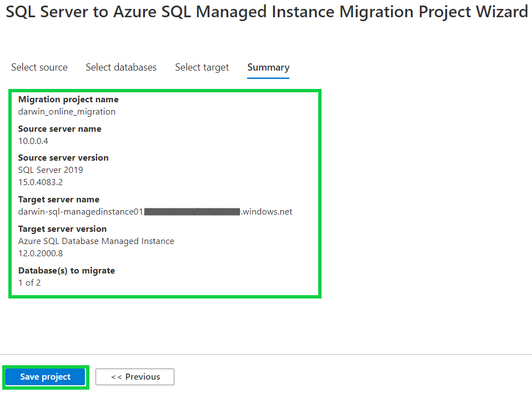Switch to the Select source tab
Viewport: 532px width, 393px height.
[39, 67]
